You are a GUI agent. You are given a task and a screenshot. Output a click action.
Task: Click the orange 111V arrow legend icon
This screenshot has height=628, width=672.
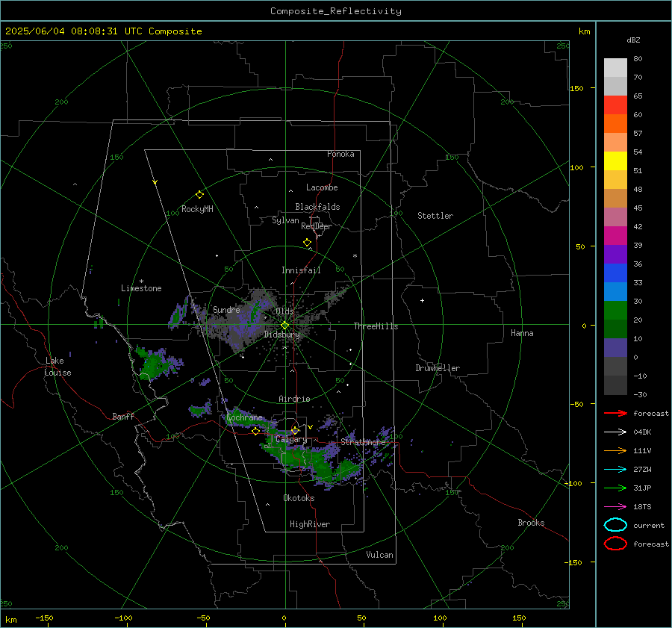point(615,450)
